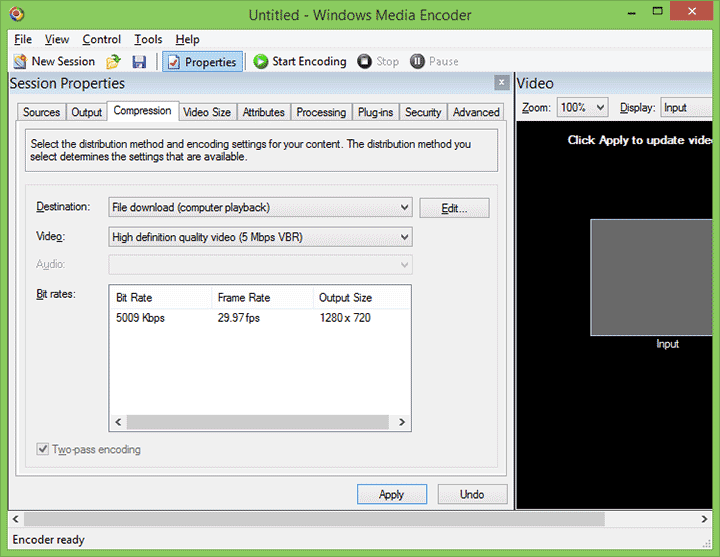The height and width of the screenshot is (557, 720).
Task: Switch to the Plug-ins tab
Action: point(376,112)
